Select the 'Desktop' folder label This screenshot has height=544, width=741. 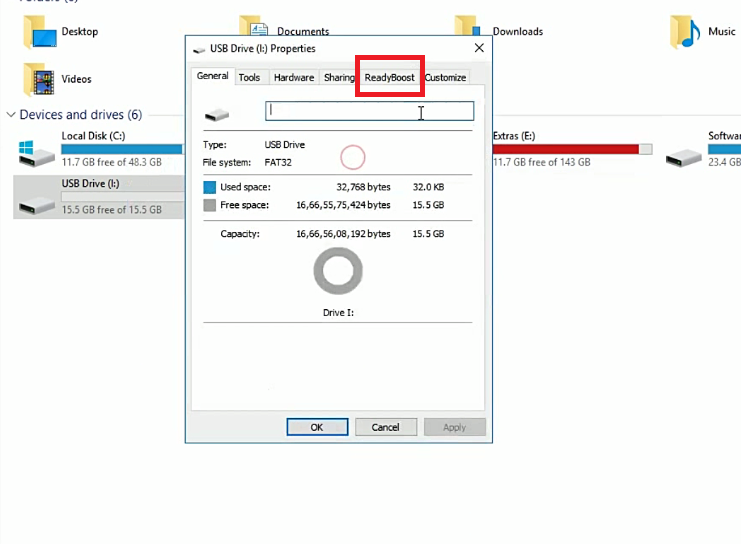coord(80,32)
